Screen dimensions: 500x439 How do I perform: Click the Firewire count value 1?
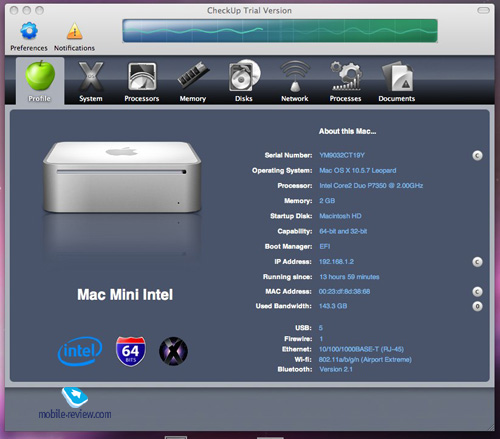pyautogui.click(x=321, y=339)
